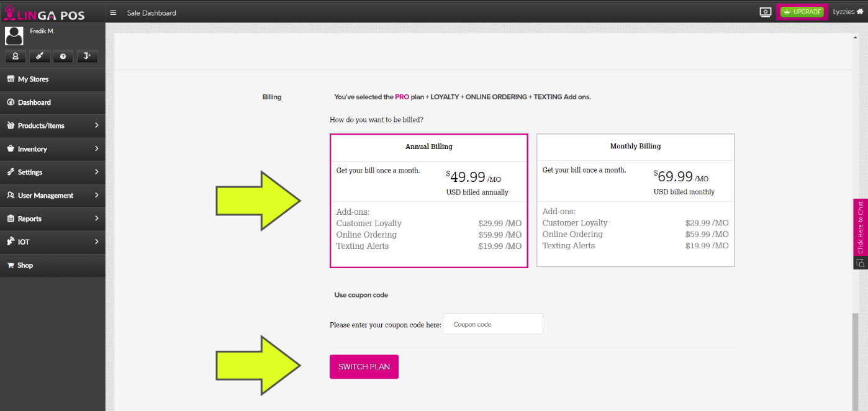Select the Annual Billing header

click(429, 147)
